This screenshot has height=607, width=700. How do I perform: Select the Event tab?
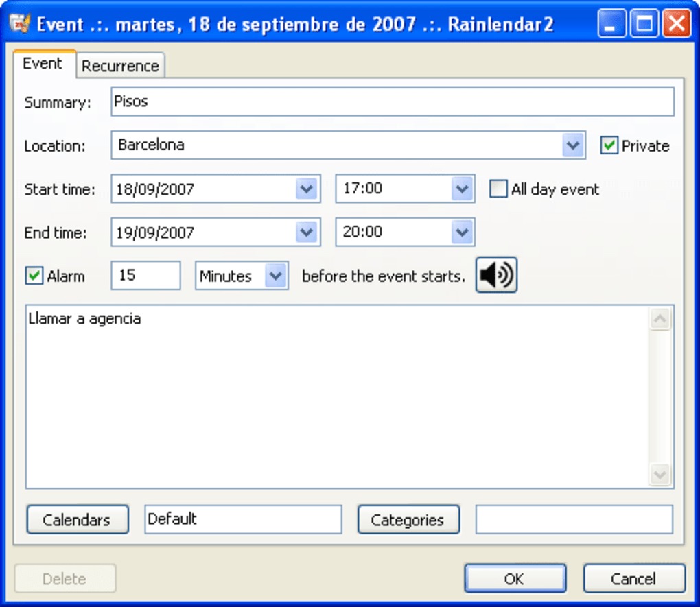pos(43,64)
